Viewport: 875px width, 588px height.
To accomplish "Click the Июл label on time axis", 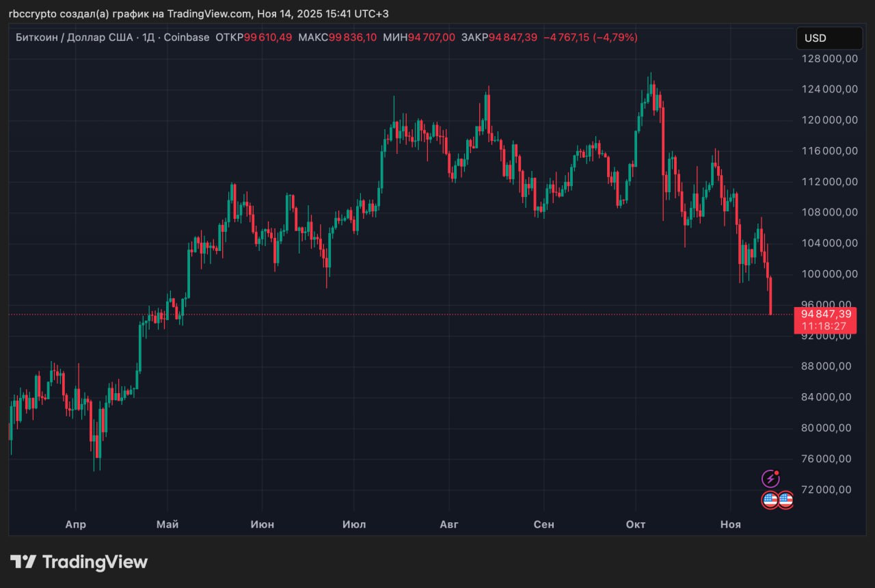I will click(354, 524).
